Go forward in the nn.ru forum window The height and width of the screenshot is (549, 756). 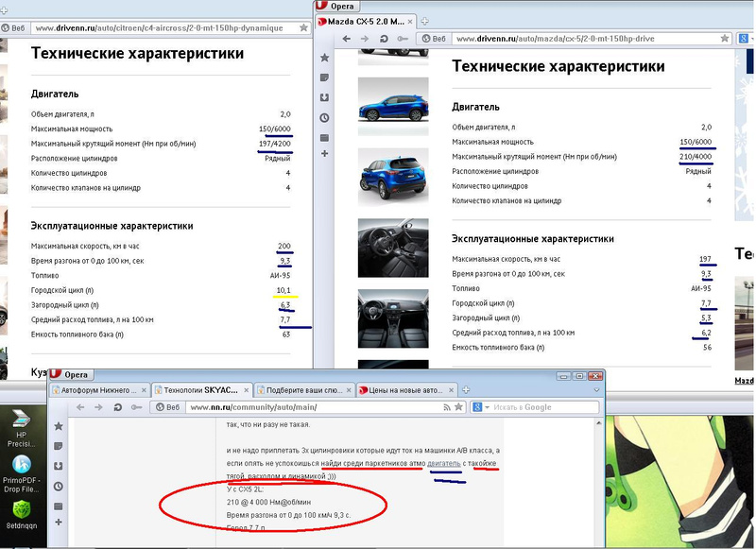pyautogui.click(x=98, y=407)
